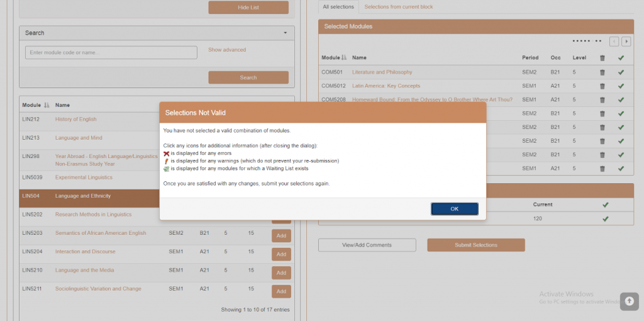Collapse the Search panel with its caret
The width and height of the screenshot is (644, 321).
click(x=286, y=33)
